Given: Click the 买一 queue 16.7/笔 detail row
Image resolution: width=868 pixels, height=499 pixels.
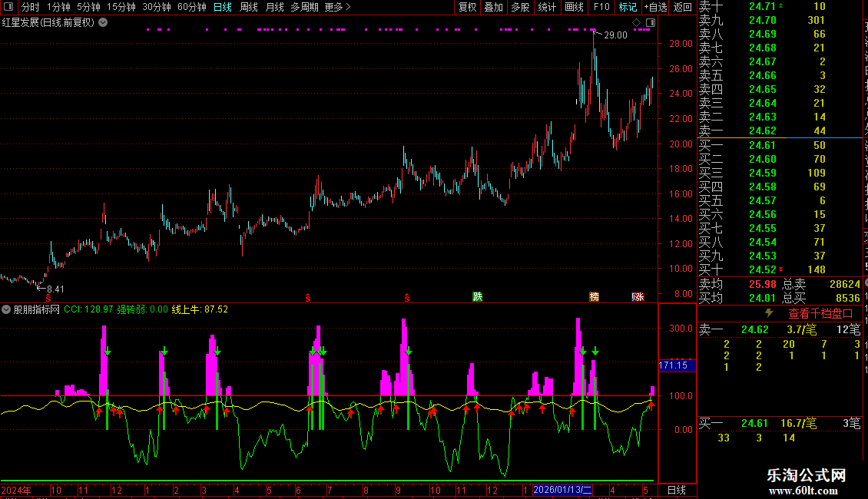Looking at the screenshot, I should [x=780, y=424].
